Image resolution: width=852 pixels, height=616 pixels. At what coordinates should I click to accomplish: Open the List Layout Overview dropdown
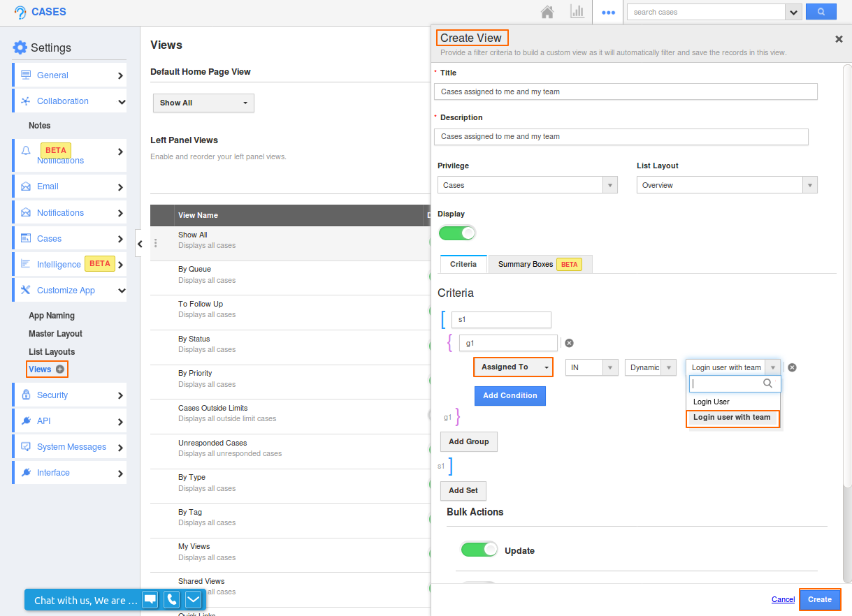[727, 184]
